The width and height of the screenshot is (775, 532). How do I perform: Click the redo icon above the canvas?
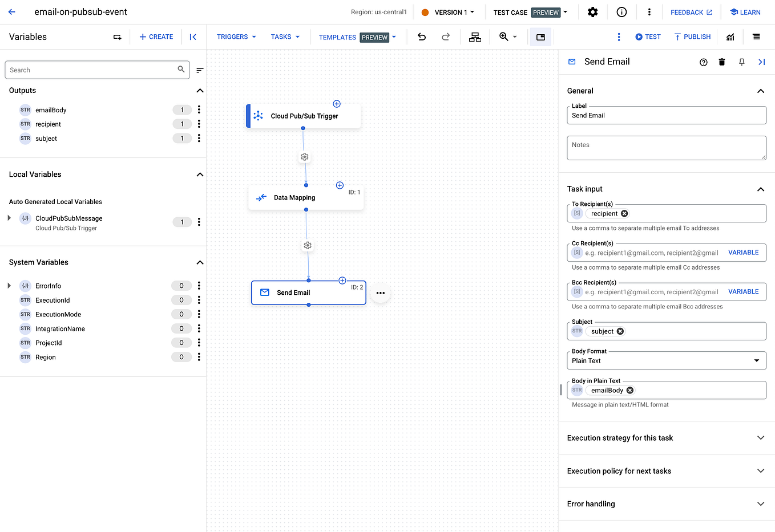pyautogui.click(x=446, y=36)
